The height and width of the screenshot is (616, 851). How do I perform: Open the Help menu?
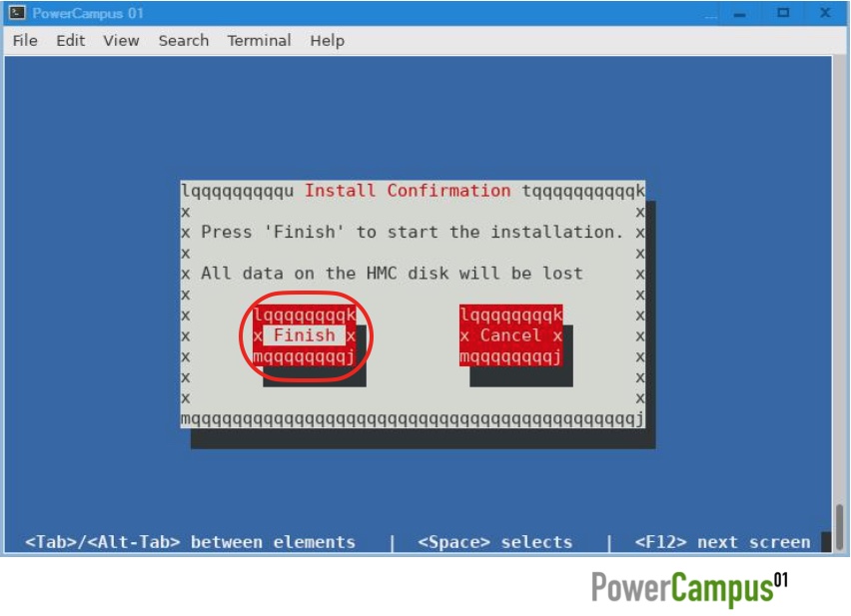coord(328,41)
